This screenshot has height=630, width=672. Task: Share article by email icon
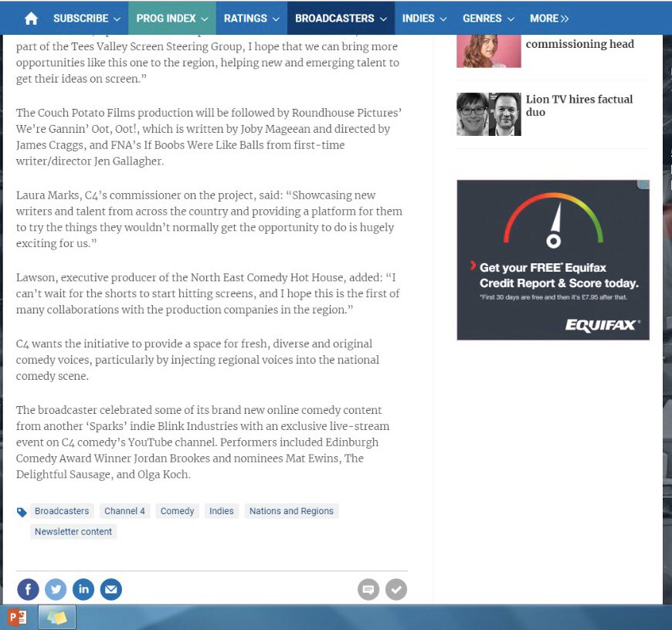[x=111, y=589]
